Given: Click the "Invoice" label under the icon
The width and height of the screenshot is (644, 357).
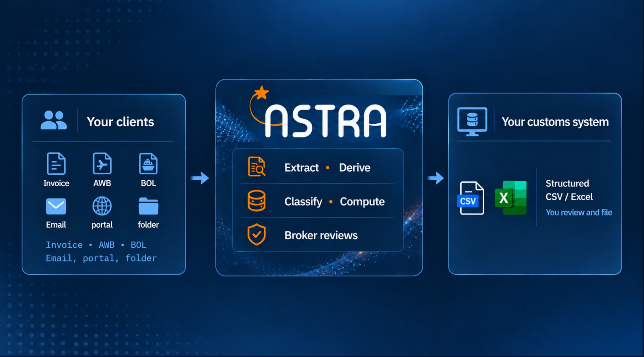Looking at the screenshot, I should (56, 183).
